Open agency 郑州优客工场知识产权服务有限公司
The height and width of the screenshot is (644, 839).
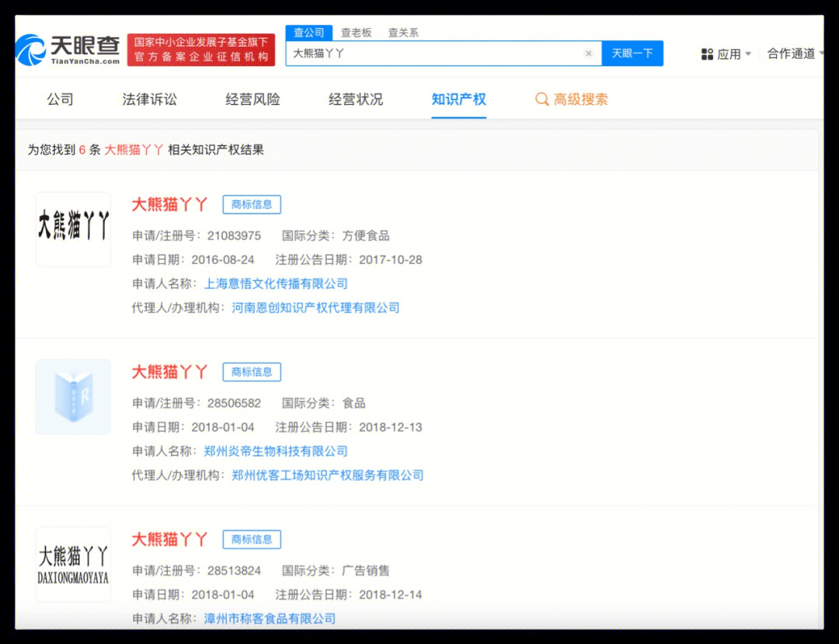pos(328,475)
